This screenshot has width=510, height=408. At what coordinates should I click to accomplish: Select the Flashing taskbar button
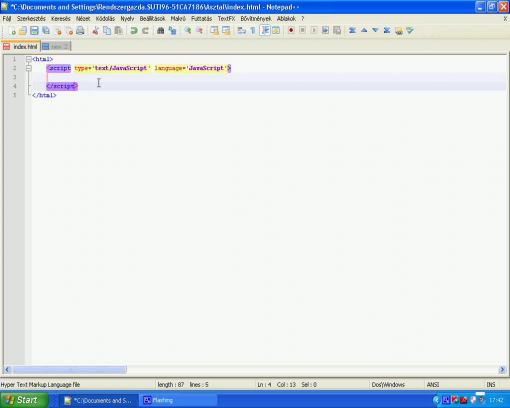[x=178, y=400]
